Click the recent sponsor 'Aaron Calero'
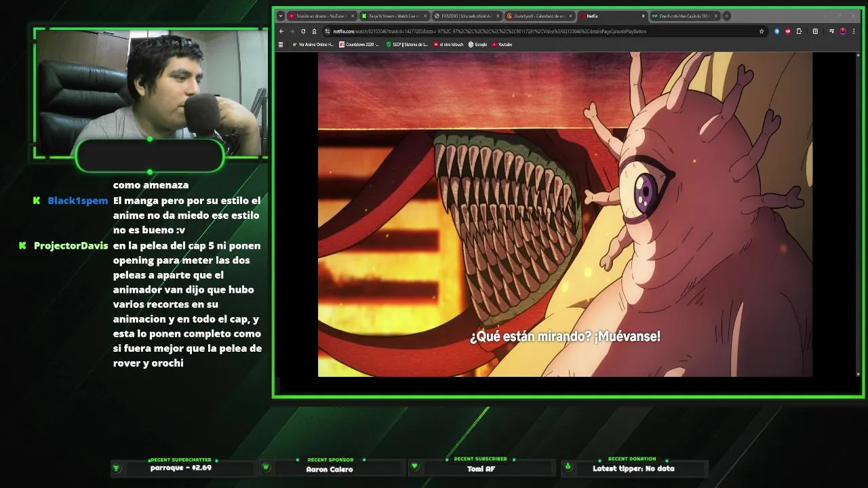The height and width of the screenshot is (488, 868). [330, 469]
